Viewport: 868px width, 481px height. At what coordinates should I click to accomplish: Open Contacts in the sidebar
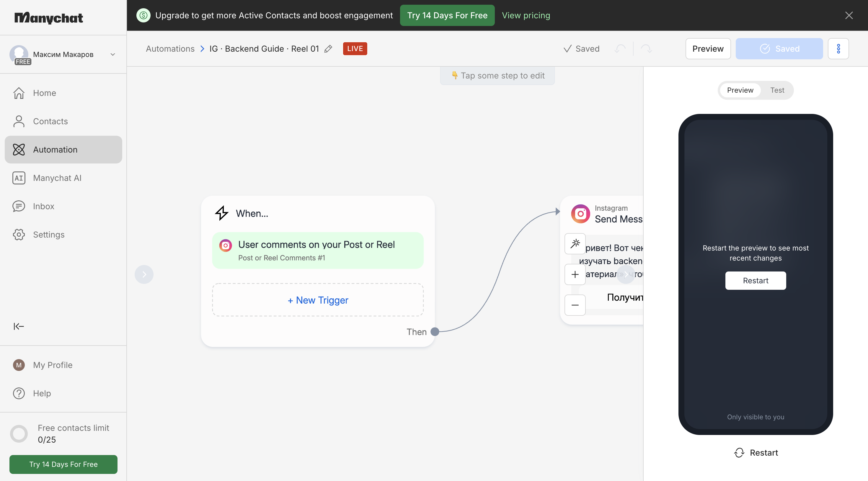click(63, 121)
